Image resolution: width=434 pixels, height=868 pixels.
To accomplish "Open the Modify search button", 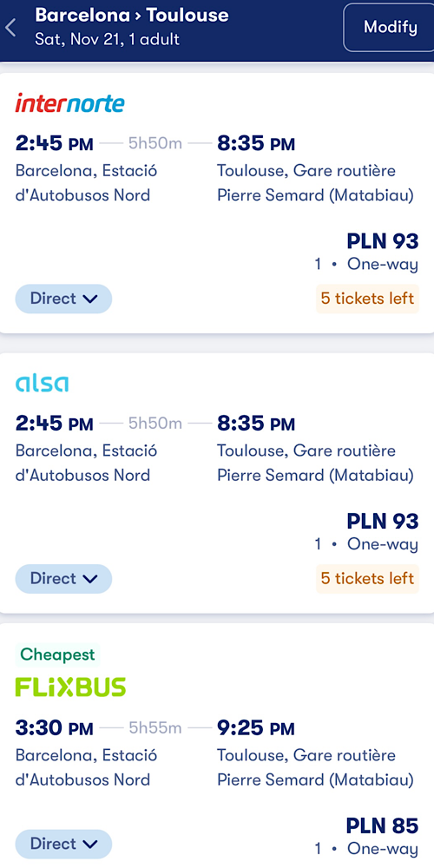I will point(390,27).
